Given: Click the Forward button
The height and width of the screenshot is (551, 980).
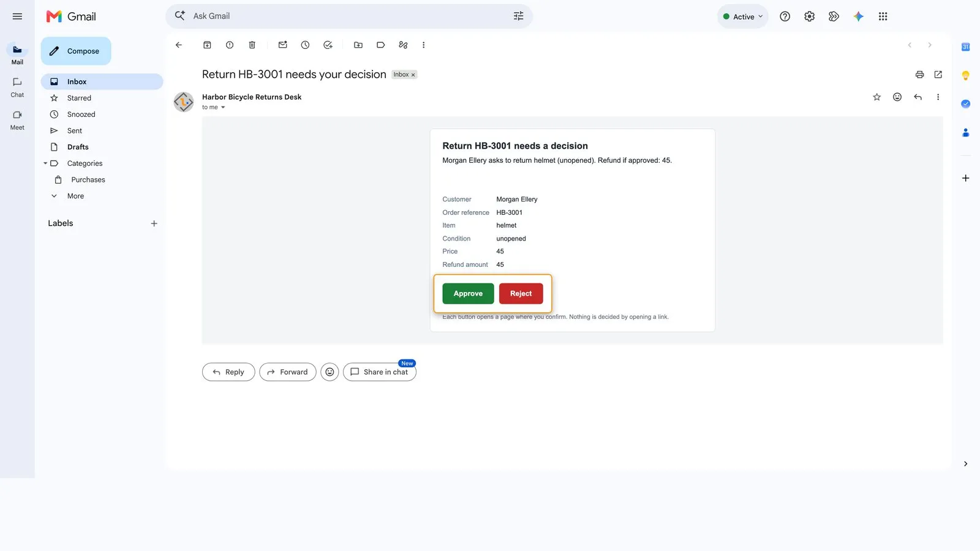Looking at the screenshot, I should coord(288,372).
